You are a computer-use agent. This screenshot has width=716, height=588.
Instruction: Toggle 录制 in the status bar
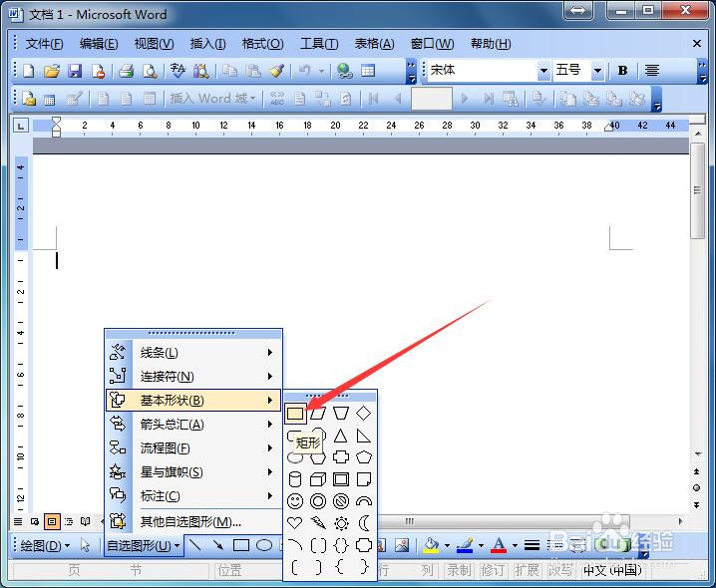click(x=459, y=570)
